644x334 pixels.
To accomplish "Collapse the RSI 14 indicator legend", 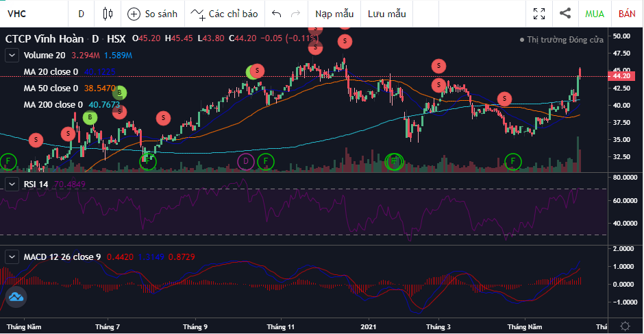I will 12,183.
